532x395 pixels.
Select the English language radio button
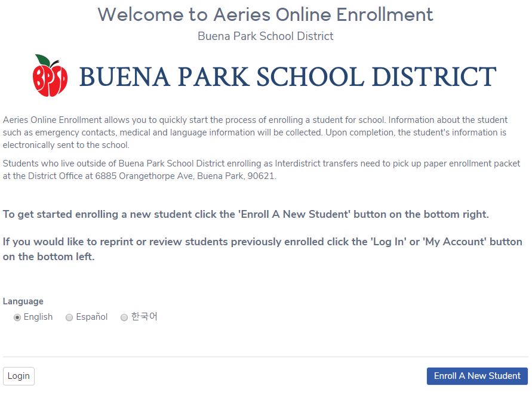pyautogui.click(x=17, y=317)
